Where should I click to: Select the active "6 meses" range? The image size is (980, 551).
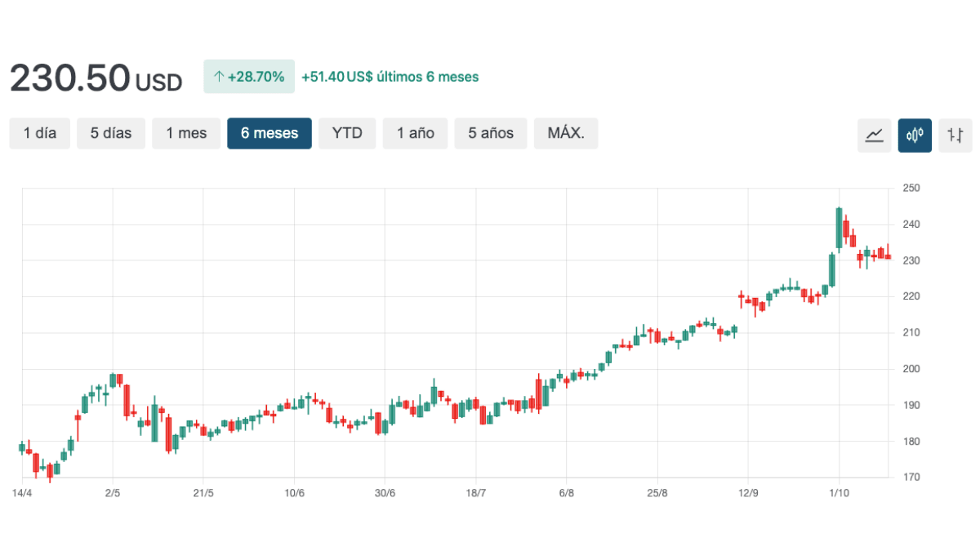(269, 133)
